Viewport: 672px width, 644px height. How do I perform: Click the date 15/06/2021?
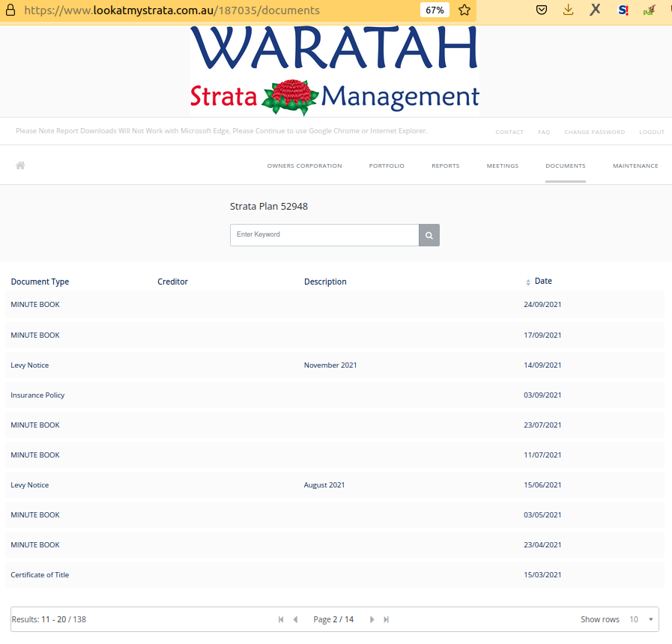click(x=542, y=485)
